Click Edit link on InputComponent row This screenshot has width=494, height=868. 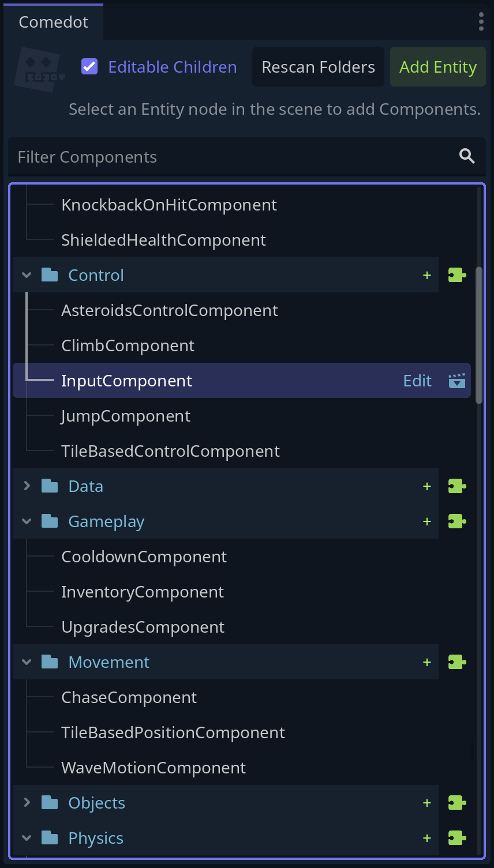[417, 381]
